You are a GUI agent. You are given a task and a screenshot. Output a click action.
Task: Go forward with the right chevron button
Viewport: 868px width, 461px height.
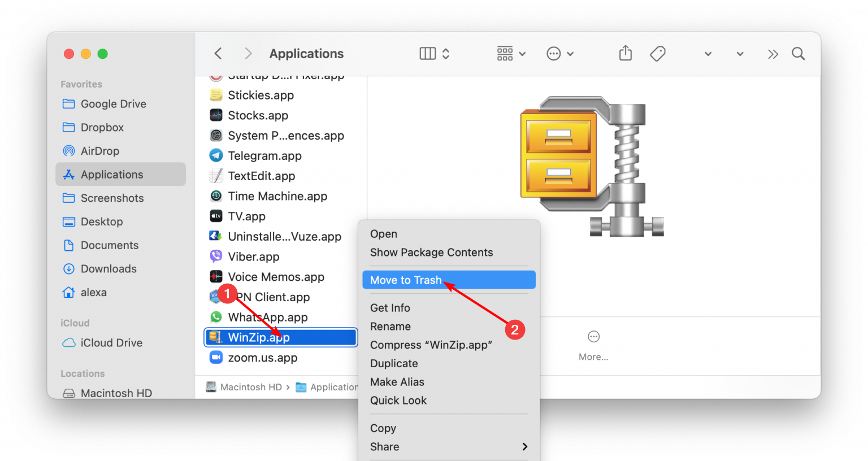(x=248, y=54)
